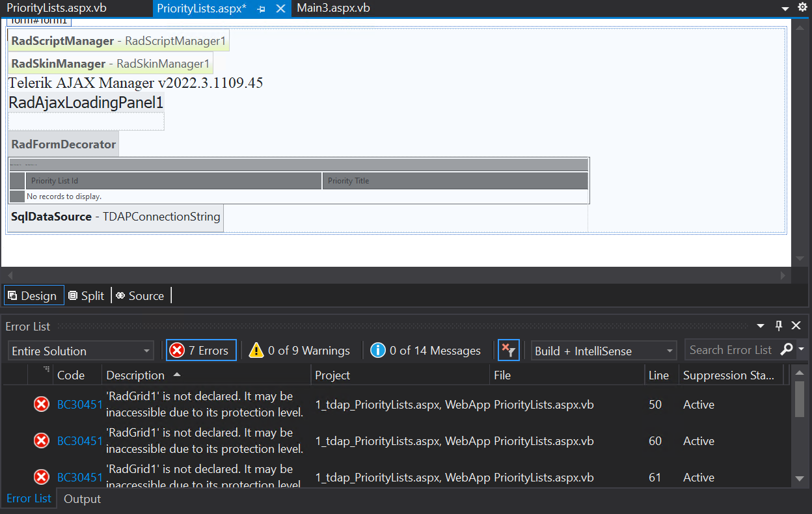Select the error description on line 50
812x514 pixels.
tap(205, 404)
